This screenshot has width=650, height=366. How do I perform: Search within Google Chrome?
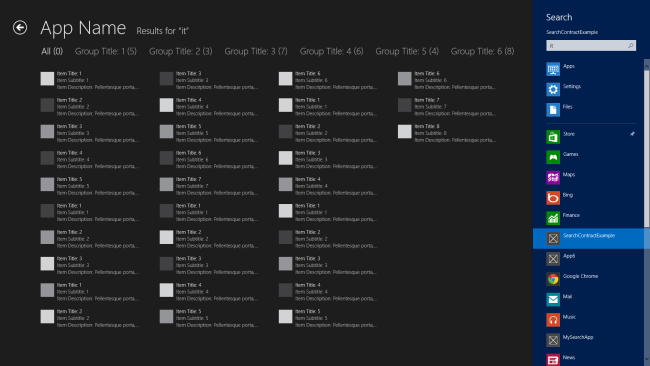coord(591,279)
